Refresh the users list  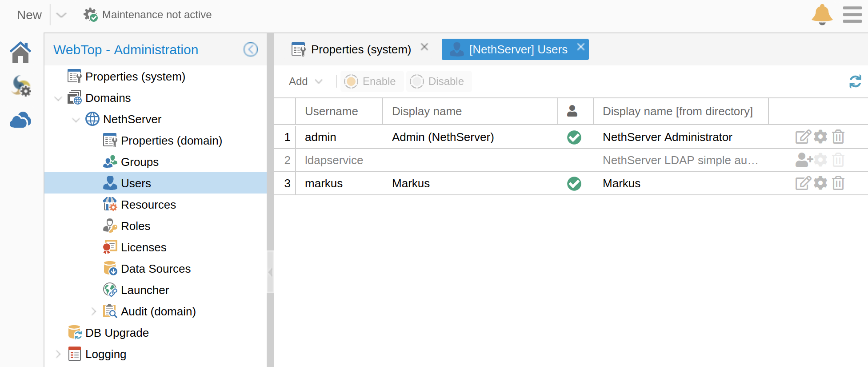coord(855,81)
